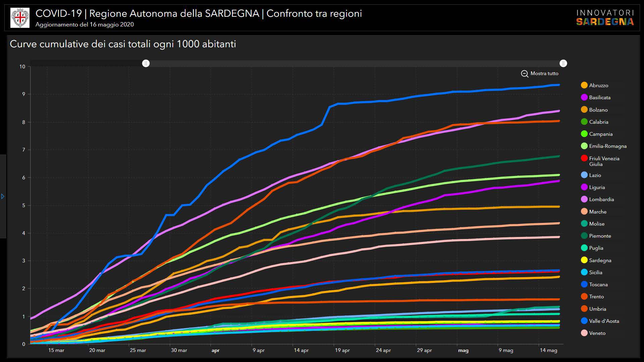Click the Bolzano legend swatch
Screen dimensions: 644x362
[584, 110]
